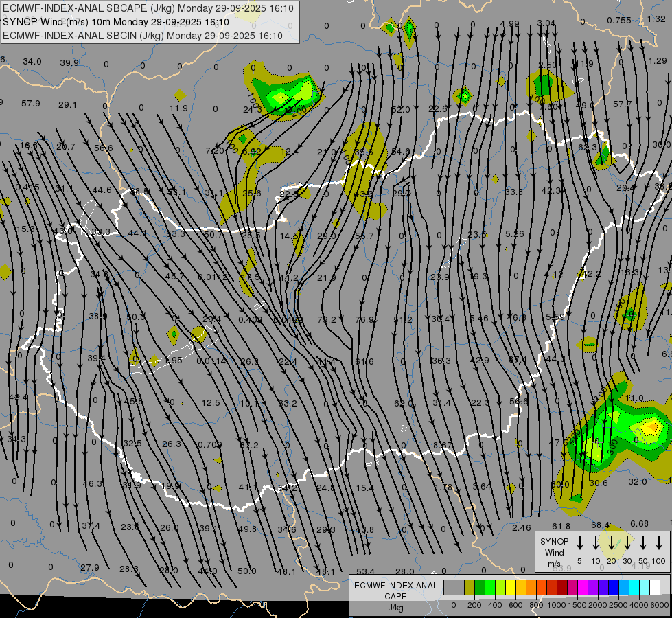
Task: Select the SBCIN title line at top
Action: [x=143, y=36]
